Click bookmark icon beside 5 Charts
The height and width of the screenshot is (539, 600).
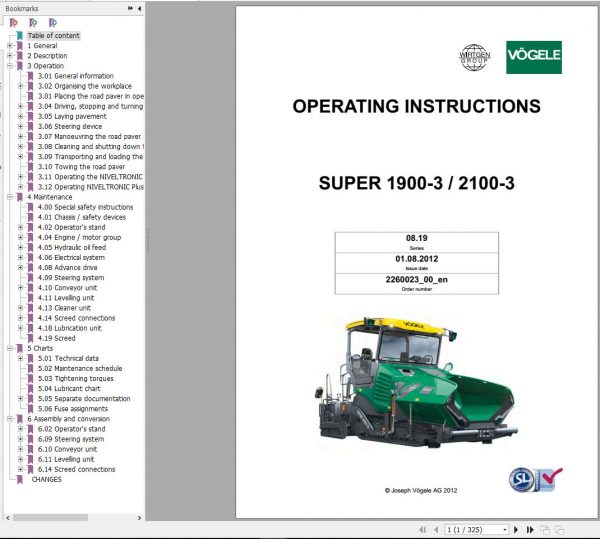tap(20, 348)
